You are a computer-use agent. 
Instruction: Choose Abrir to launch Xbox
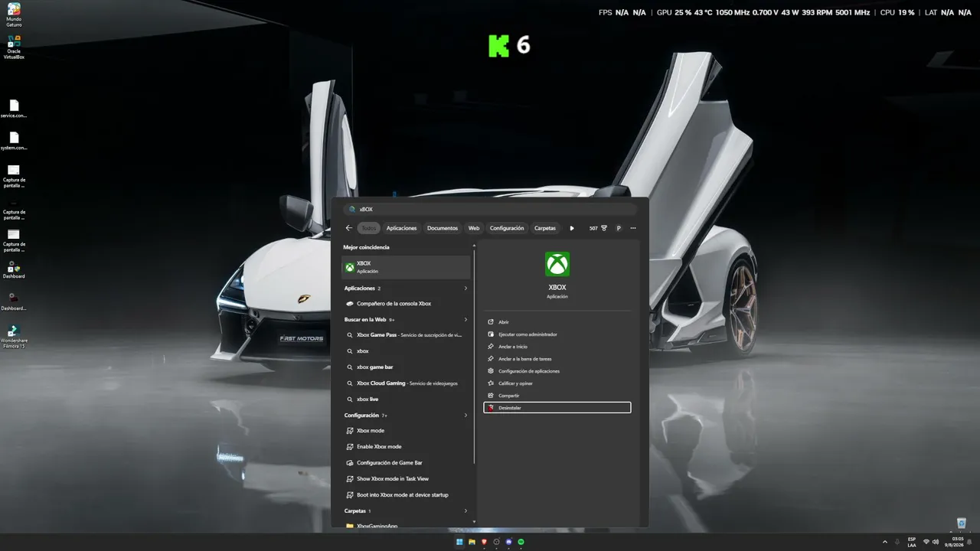point(557,322)
